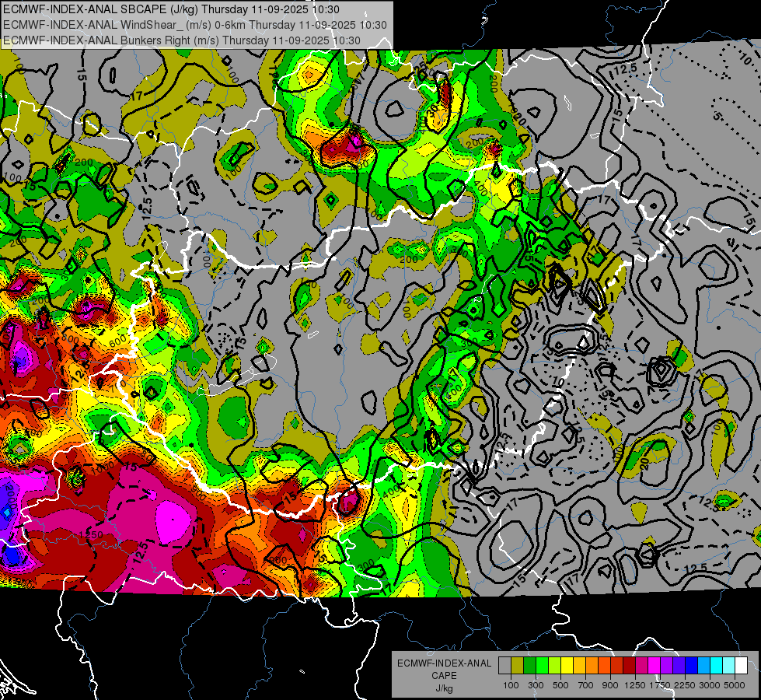Click the pink-magenta legend swatch after 1250
Viewport: 761px width, 700px height.
pos(642,666)
